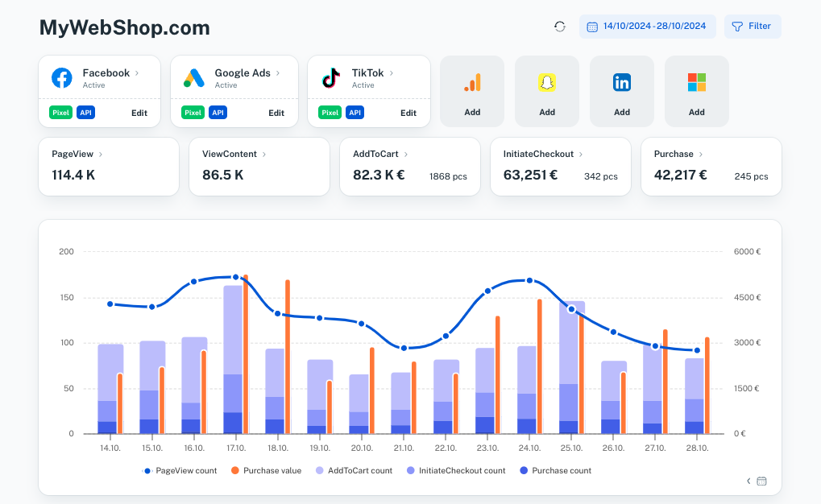821x504 pixels.
Task: Click the refresh data icon
Action: pyautogui.click(x=560, y=27)
